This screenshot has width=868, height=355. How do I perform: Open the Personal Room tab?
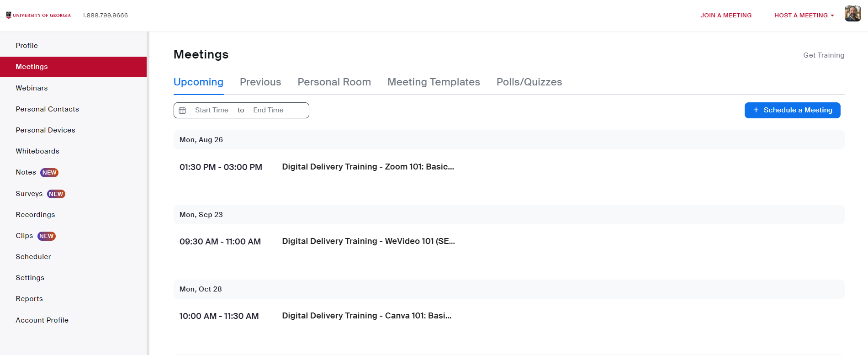pos(334,82)
